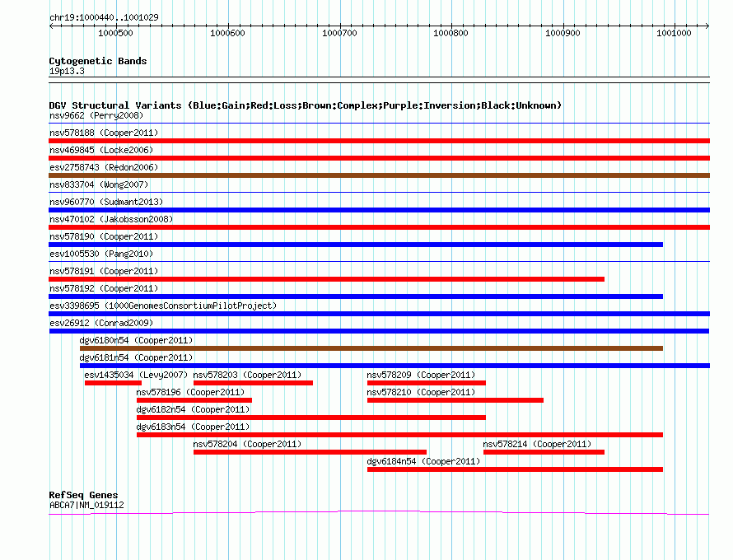Click the ABCA7|NM_019112 gene label

tap(87, 506)
